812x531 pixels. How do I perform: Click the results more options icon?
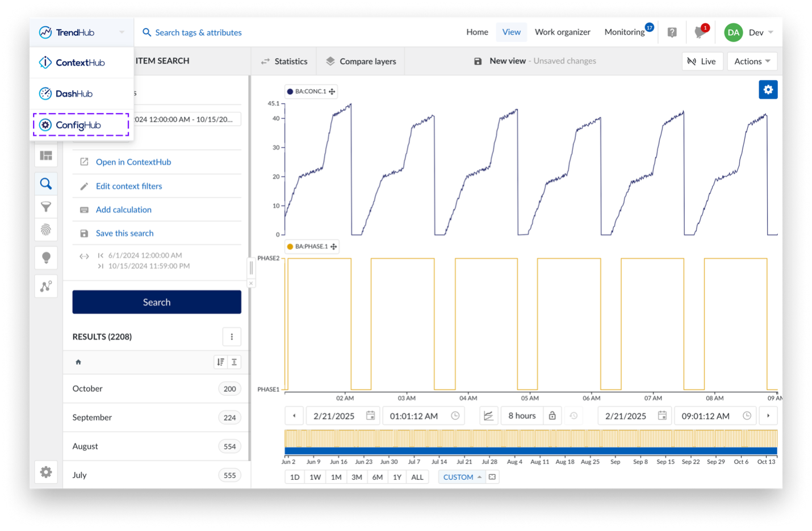click(x=232, y=337)
